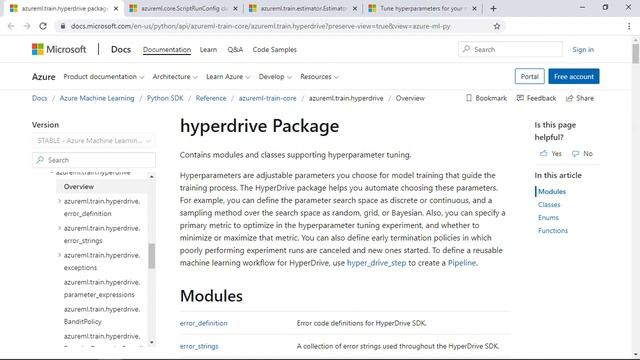The height and width of the screenshot is (360, 640).
Task: Expand error_definition tree node
Action: pos(60,201)
